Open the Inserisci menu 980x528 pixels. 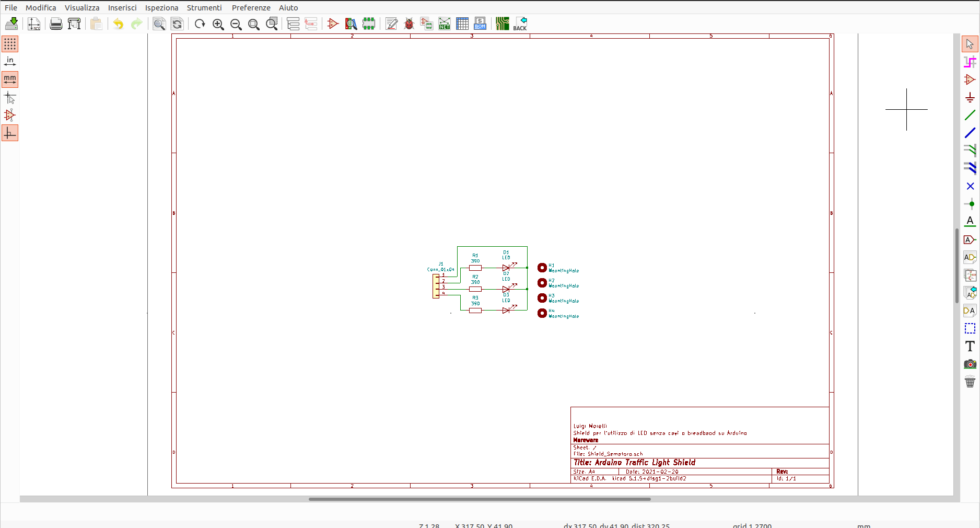click(122, 8)
